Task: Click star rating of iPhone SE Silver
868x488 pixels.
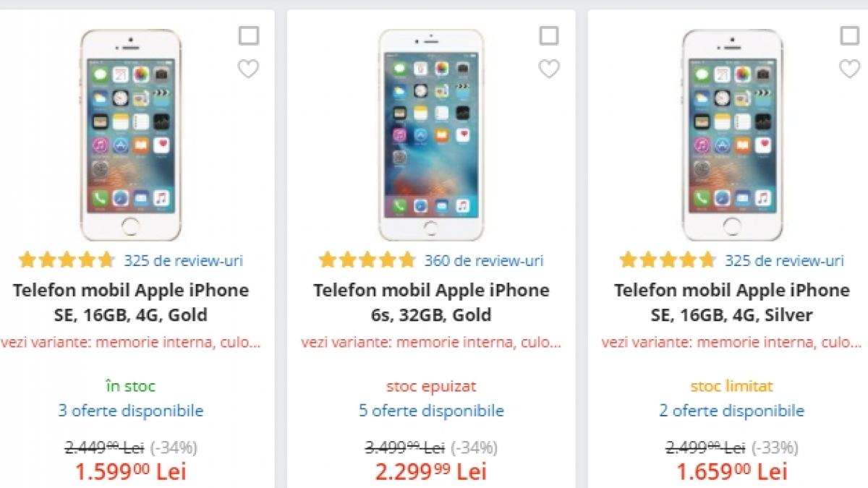Action: (x=668, y=260)
